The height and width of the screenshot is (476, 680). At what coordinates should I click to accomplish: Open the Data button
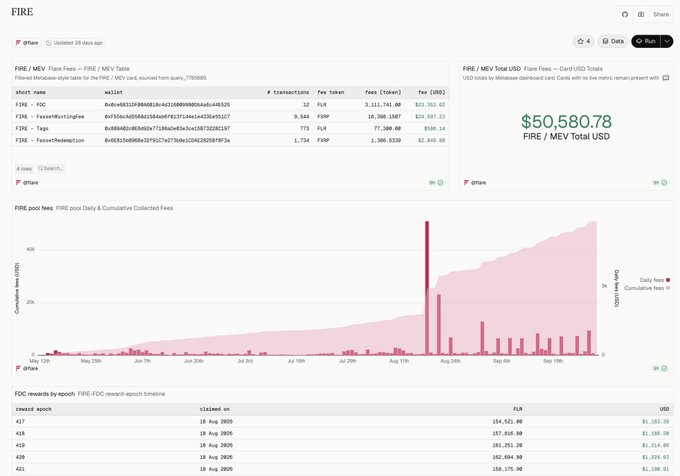pyautogui.click(x=613, y=41)
